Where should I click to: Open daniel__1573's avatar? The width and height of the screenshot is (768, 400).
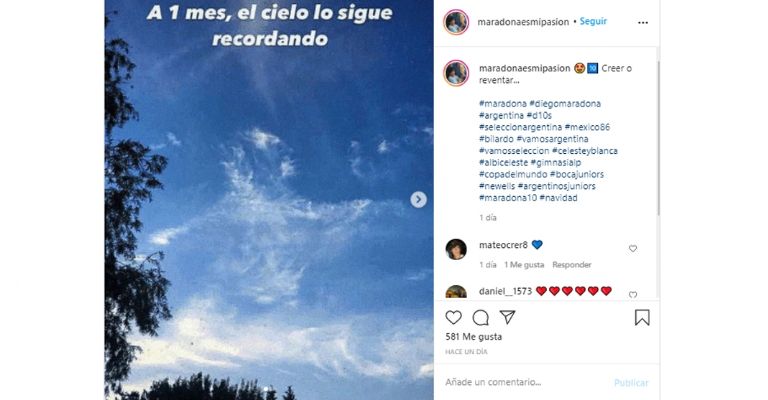[x=456, y=292]
